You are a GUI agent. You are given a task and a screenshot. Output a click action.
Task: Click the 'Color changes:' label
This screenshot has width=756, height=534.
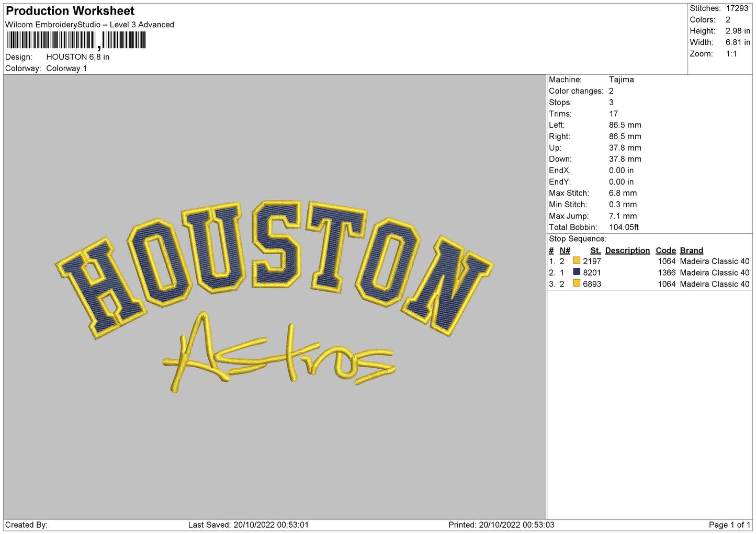tap(576, 91)
